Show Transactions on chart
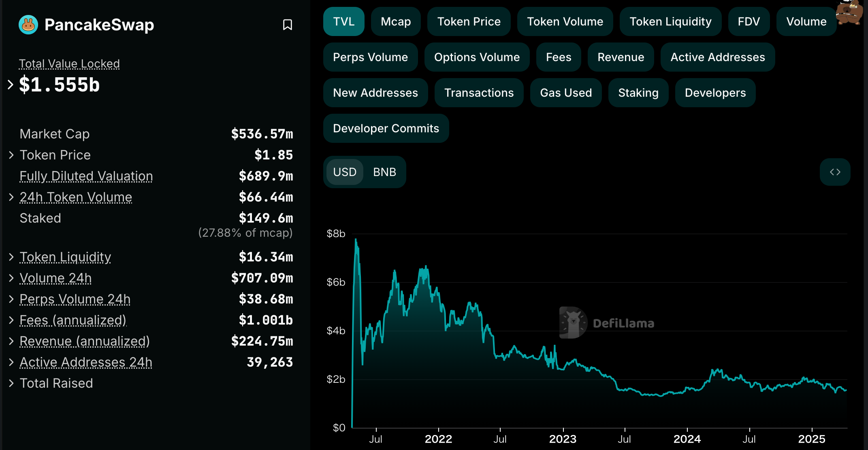Viewport: 868px width, 450px height. 479,93
